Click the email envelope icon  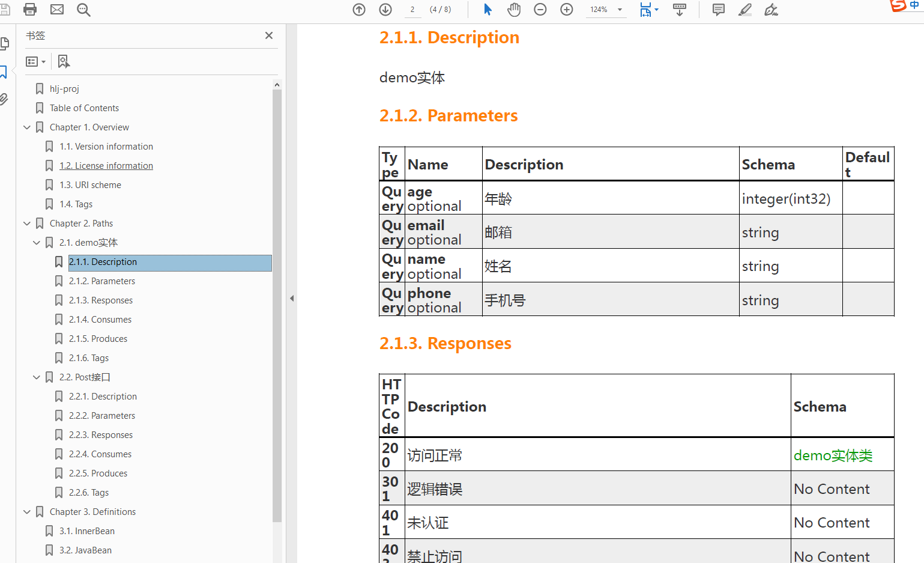coord(57,10)
